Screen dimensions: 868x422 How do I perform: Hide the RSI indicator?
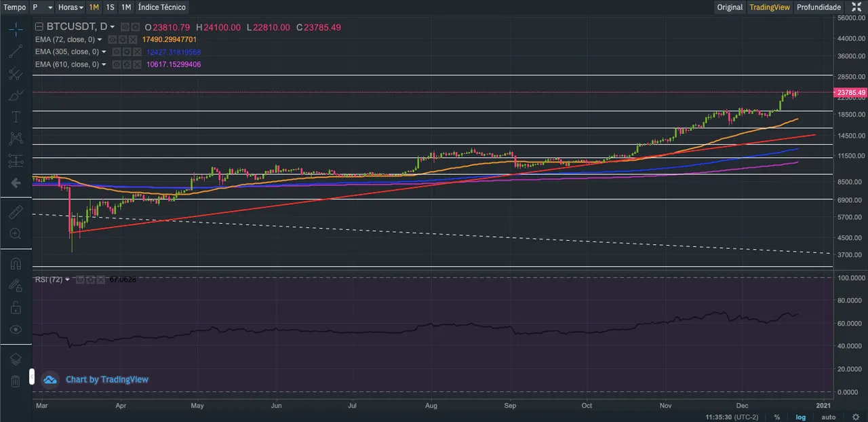tap(79, 279)
